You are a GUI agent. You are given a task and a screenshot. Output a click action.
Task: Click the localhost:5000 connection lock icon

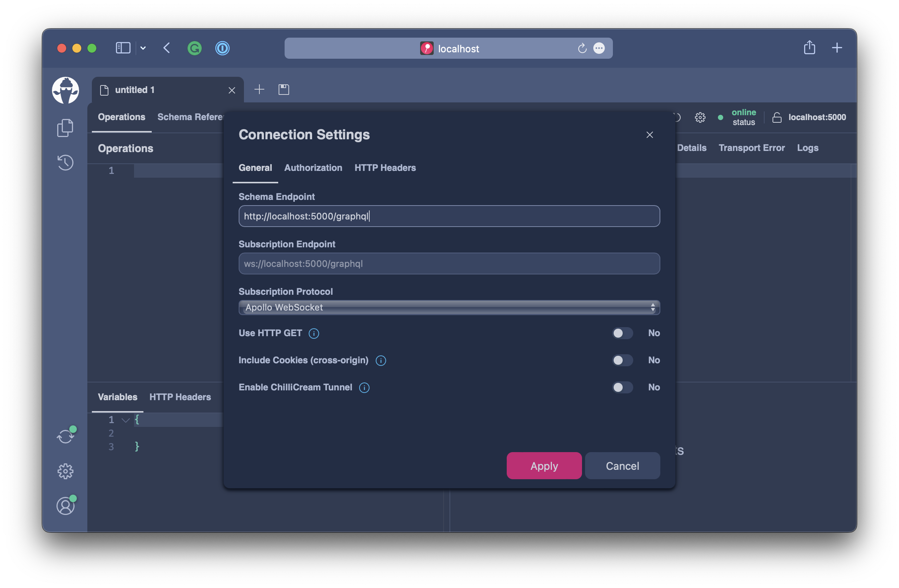point(777,117)
